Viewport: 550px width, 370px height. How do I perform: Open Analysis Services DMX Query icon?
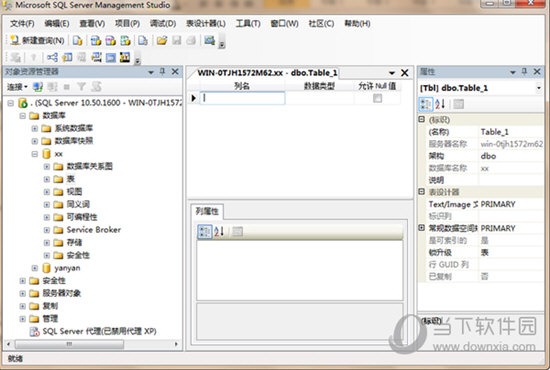pos(110,41)
